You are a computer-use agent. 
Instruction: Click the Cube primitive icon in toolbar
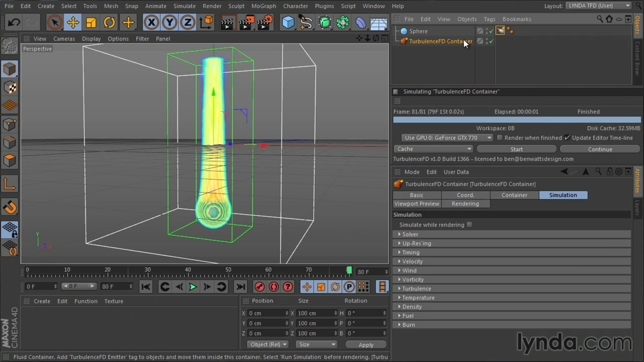[288, 22]
